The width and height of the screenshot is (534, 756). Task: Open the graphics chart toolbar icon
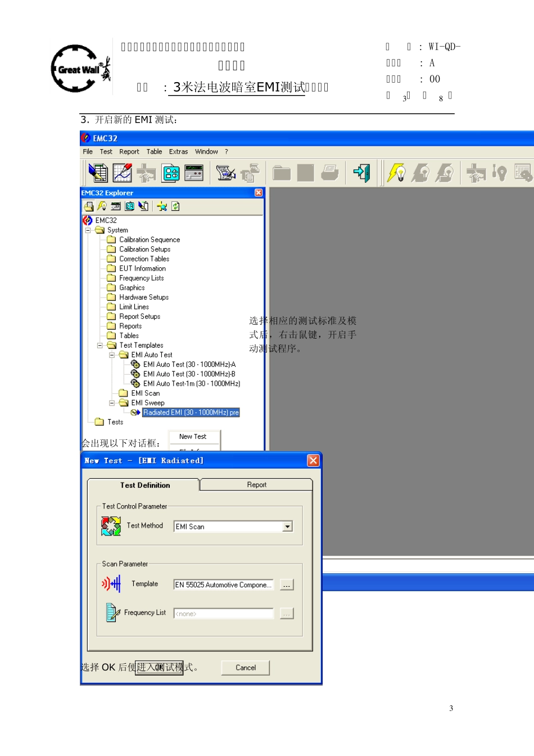[x=122, y=173]
